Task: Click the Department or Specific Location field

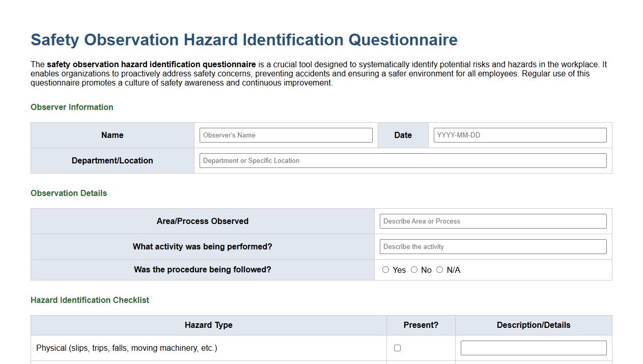Action: [x=403, y=160]
